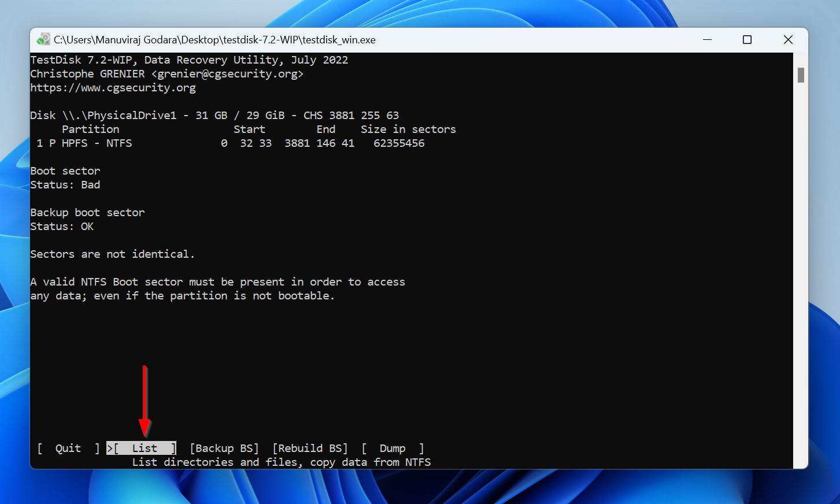Click the vertical scrollbar thumb
Viewport: 840px width, 504px height.
pyautogui.click(x=801, y=75)
